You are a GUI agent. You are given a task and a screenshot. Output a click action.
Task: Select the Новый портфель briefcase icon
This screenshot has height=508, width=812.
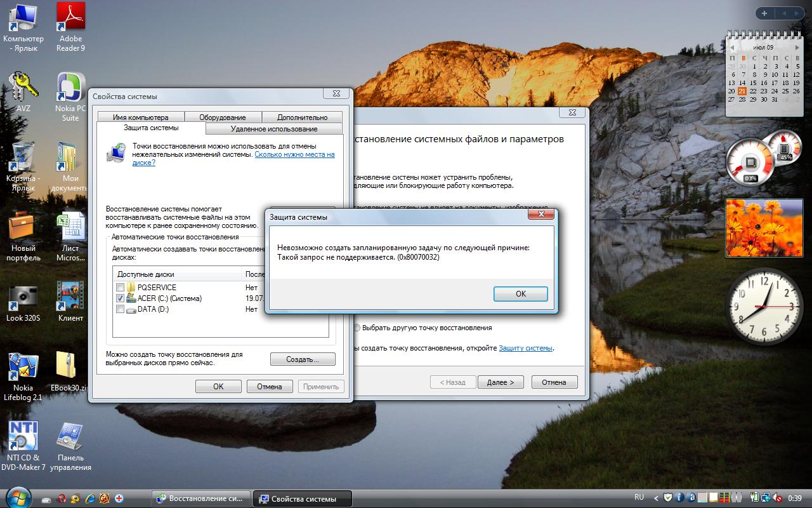pyautogui.click(x=23, y=236)
